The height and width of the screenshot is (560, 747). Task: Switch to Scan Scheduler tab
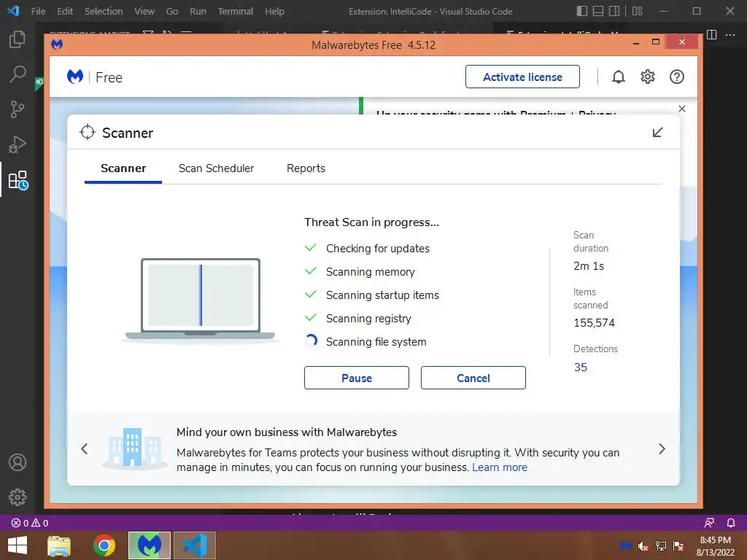pos(216,168)
